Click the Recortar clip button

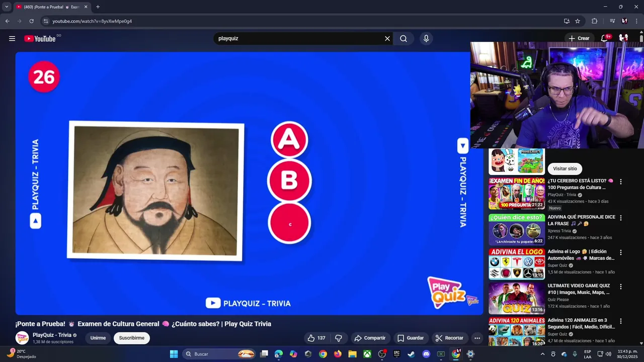tap(449, 338)
